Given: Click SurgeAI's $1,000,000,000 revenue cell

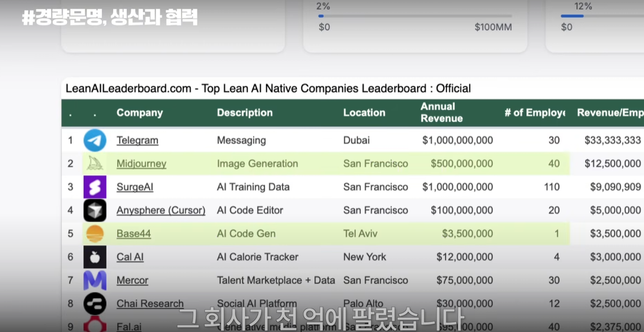Looking at the screenshot, I should [x=458, y=187].
